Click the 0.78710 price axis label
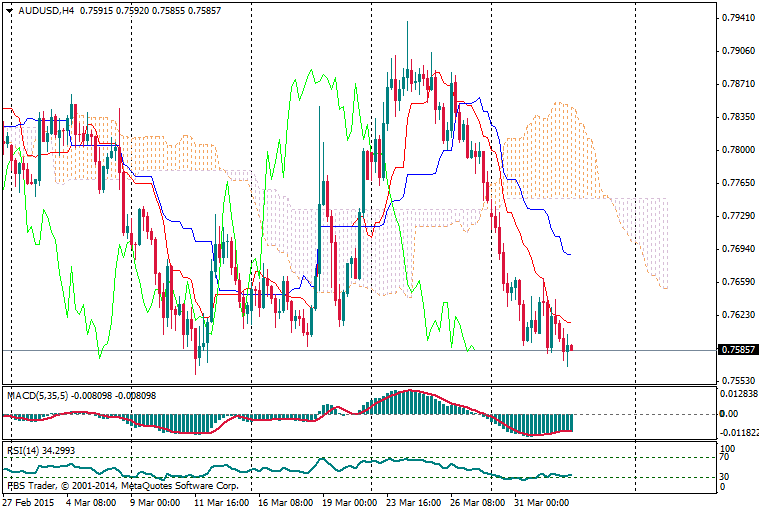Image resolution: width=759 pixels, height=511 pixels. click(x=738, y=84)
